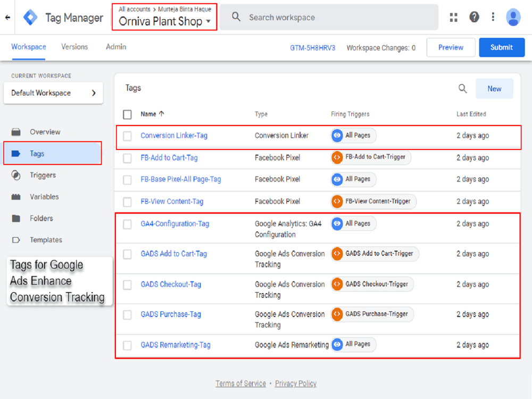Switch to the Versions tab
The image size is (532, 399).
coord(74,47)
